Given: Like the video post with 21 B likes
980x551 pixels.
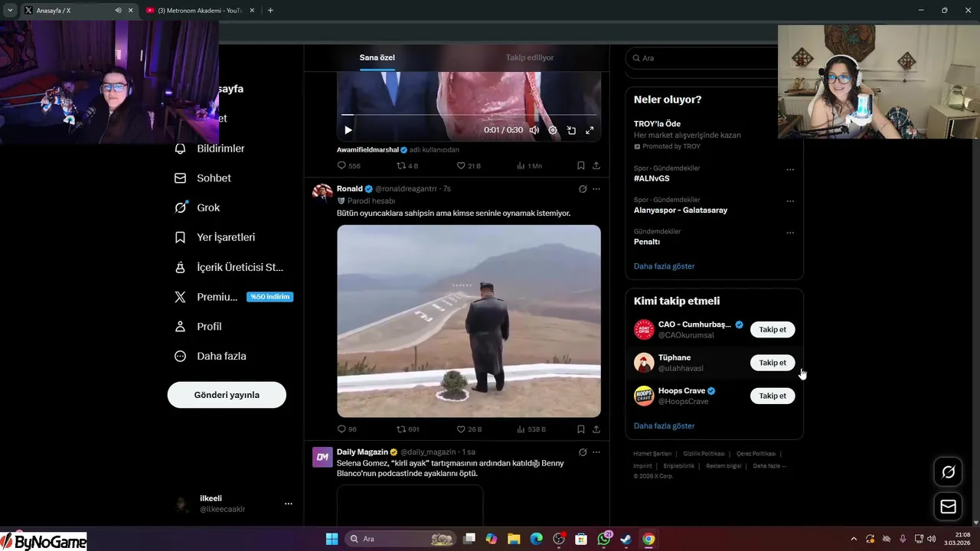Looking at the screenshot, I should pyautogui.click(x=469, y=165).
